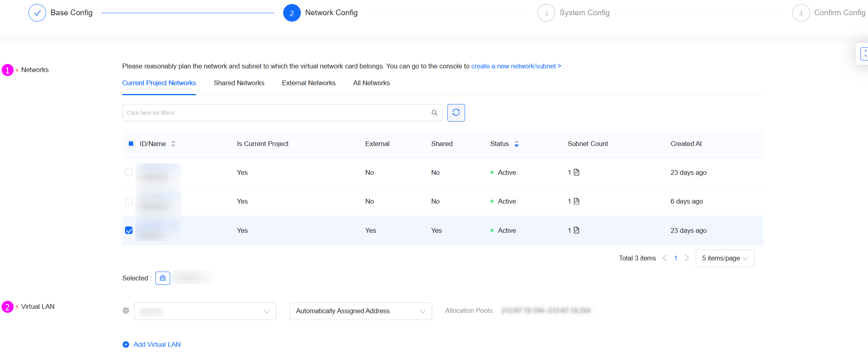
Task: Toggle the select-all checkbox in the table header
Action: [131, 144]
